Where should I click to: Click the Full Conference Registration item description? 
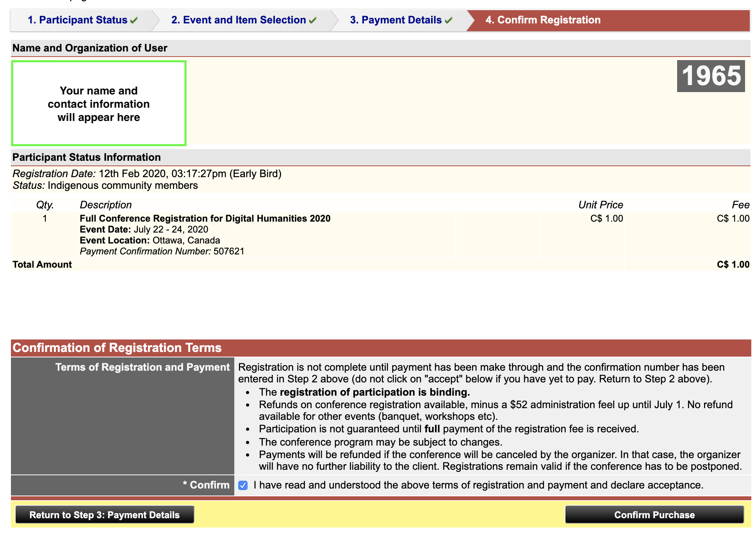coord(205,219)
